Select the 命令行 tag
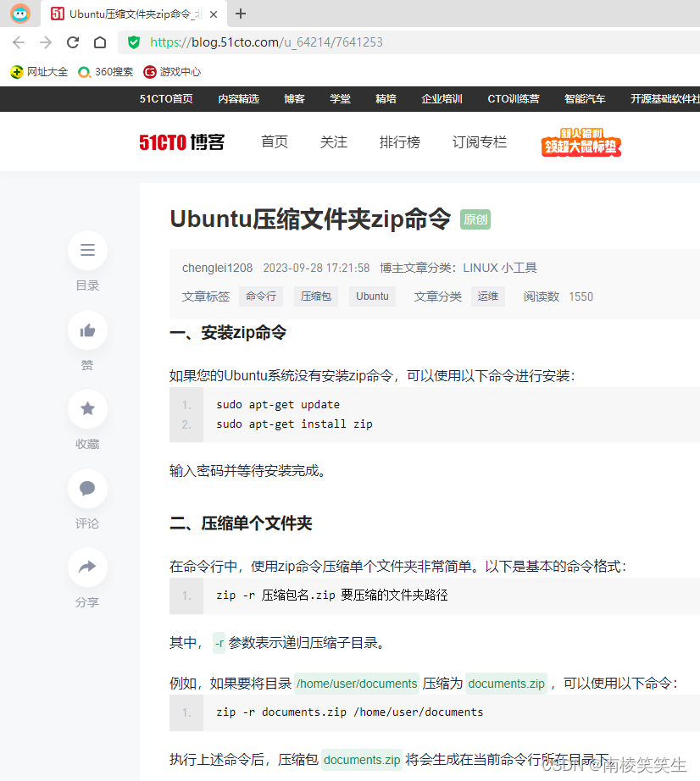This screenshot has width=700, height=781. [261, 296]
